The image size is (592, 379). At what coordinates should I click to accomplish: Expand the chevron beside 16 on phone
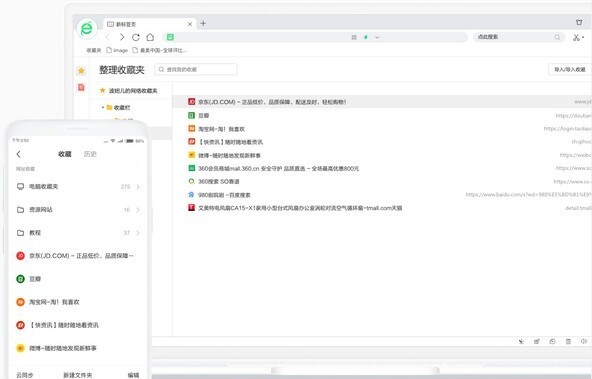(138, 210)
